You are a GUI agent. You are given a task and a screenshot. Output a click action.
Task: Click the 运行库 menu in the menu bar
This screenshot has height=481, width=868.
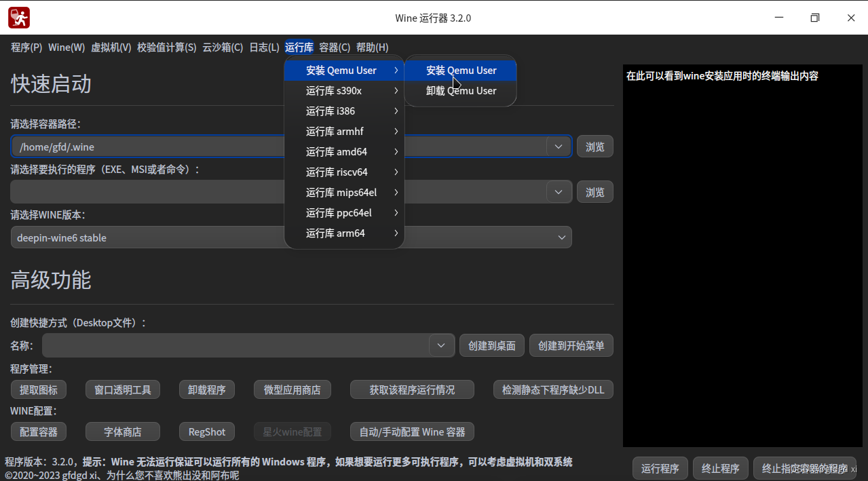tap(299, 47)
